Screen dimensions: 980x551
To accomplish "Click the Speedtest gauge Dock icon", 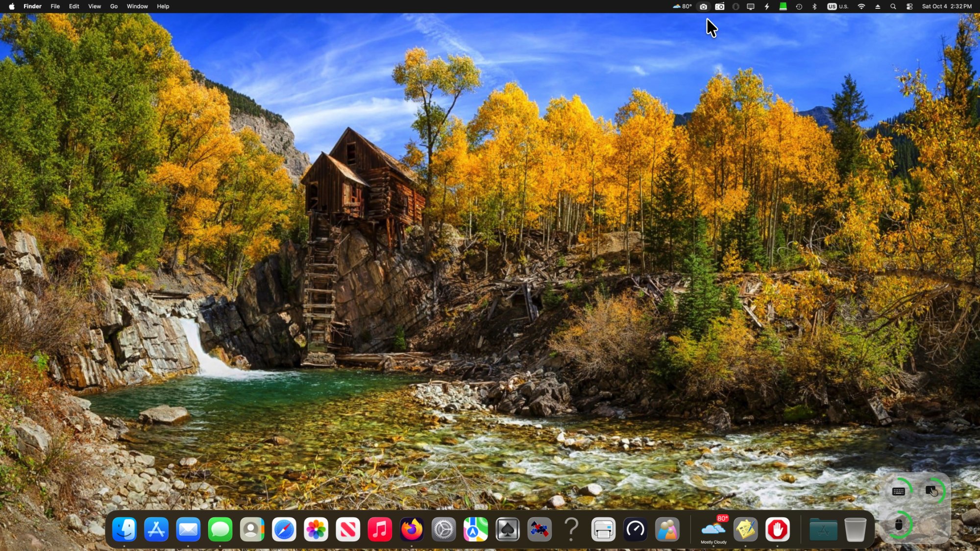I will coord(636,529).
